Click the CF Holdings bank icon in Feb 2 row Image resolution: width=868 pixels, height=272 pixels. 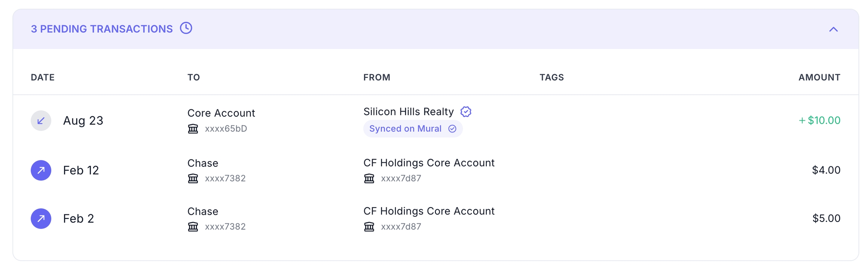(x=369, y=226)
